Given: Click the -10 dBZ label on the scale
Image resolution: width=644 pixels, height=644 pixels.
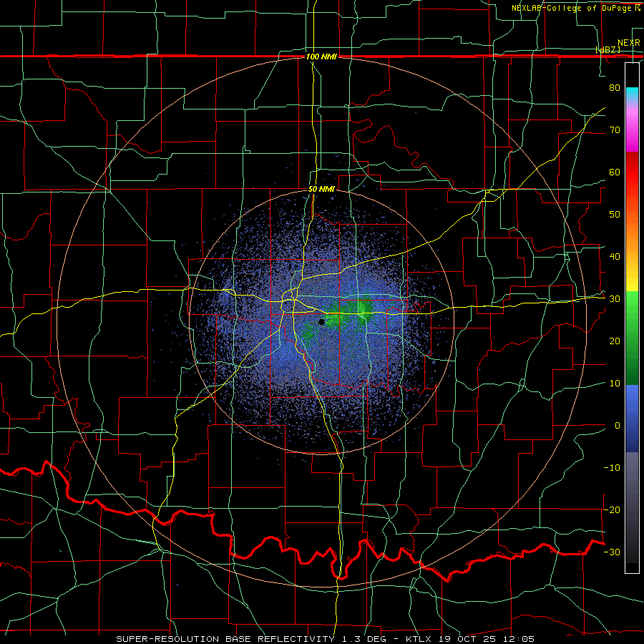Looking at the screenshot, I should coord(612,468).
